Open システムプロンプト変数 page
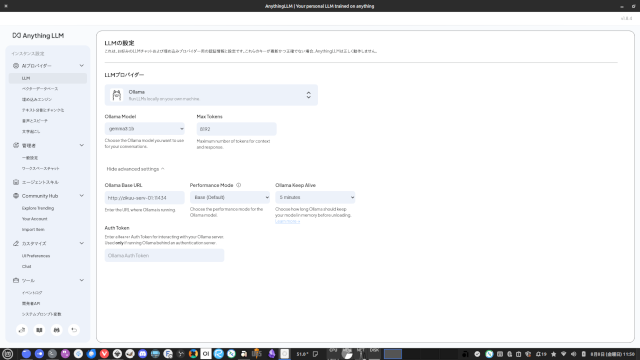Viewport: 640px width, 360px height. 41,314
